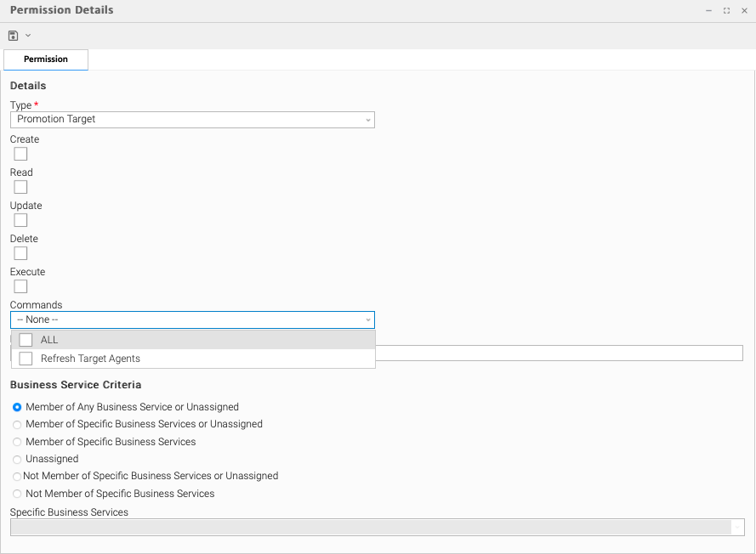Image resolution: width=756 pixels, height=554 pixels.
Task: Check the Update permission checkbox
Action: click(20, 220)
